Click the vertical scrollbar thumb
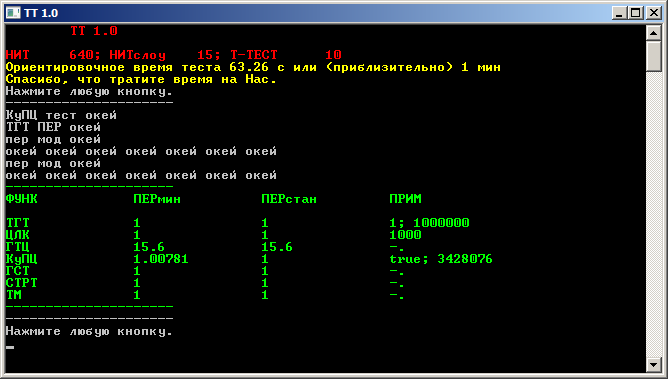Screen dimensions: 668x379 point(654,56)
